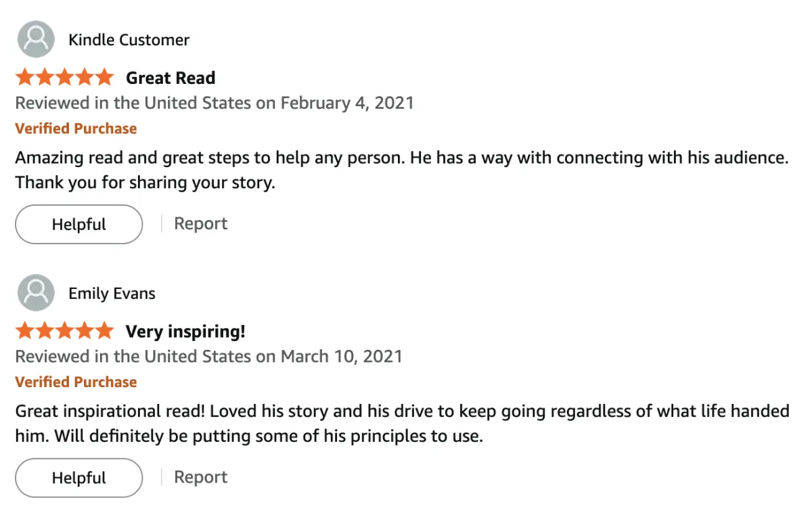Report the Great Read review
812x517 pixels.
(200, 224)
